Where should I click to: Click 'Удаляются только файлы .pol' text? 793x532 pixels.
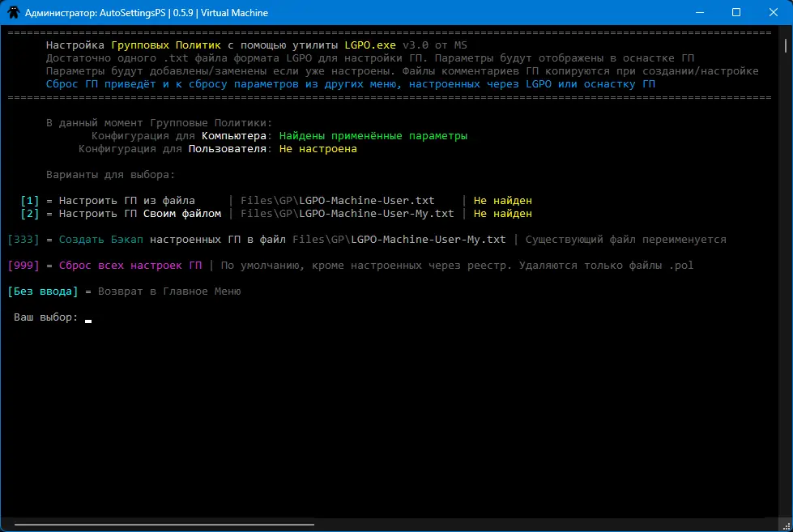click(606, 265)
